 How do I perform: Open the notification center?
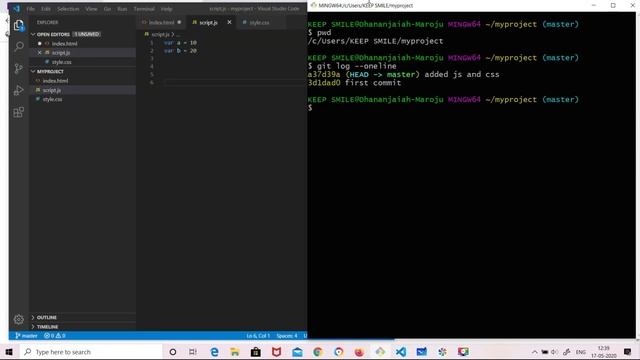pyautogui.click(x=627, y=352)
